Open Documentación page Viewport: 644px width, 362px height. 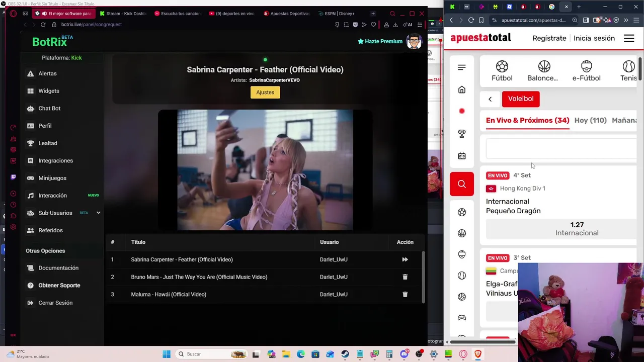pyautogui.click(x=58, y=268)
